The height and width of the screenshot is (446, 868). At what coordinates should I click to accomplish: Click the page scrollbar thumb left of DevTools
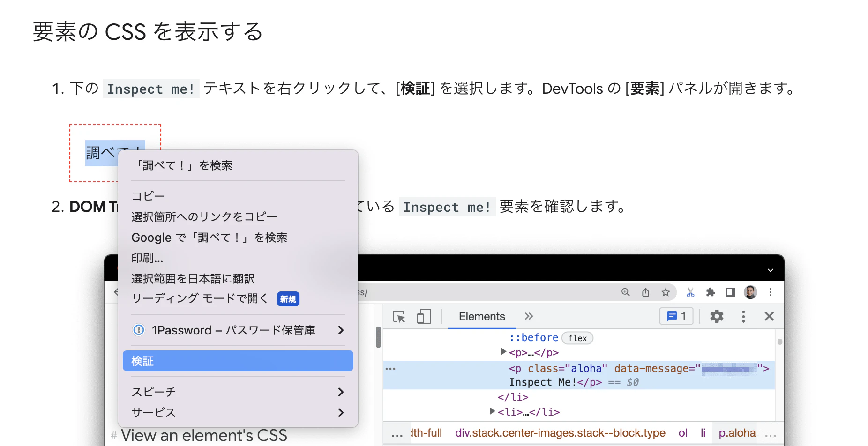click(x=378, y=337)
